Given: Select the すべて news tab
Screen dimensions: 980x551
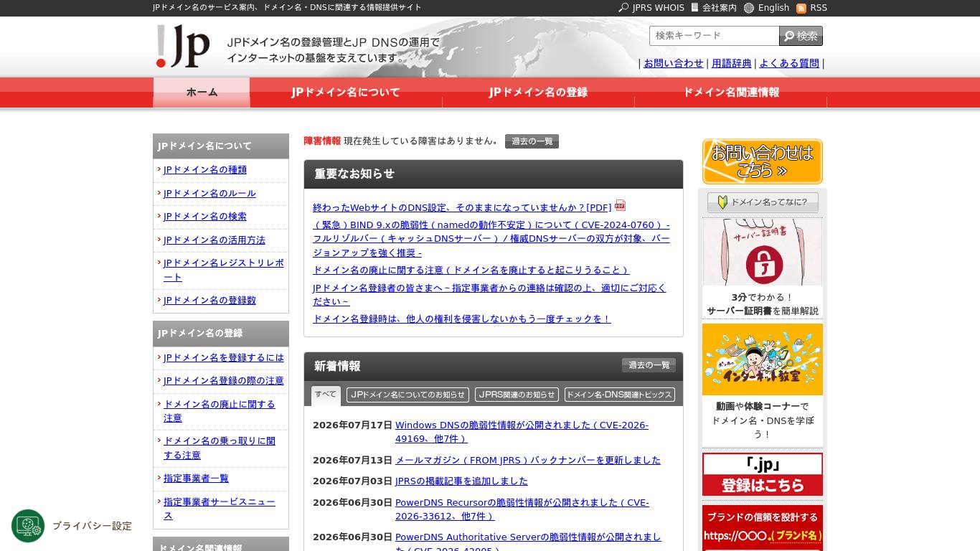Looking at the screenshot, I should (x=326, y=395).
